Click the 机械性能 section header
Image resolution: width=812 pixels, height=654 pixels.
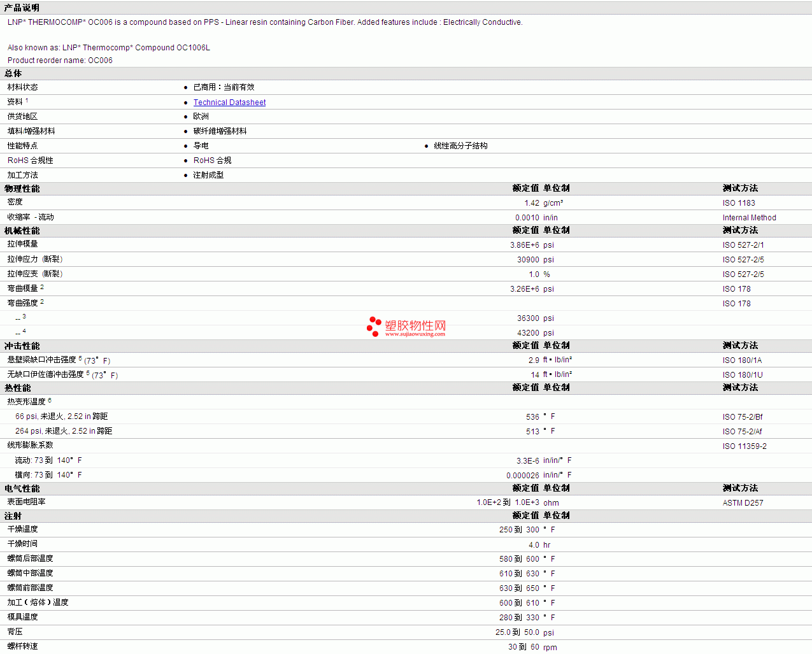22,231
